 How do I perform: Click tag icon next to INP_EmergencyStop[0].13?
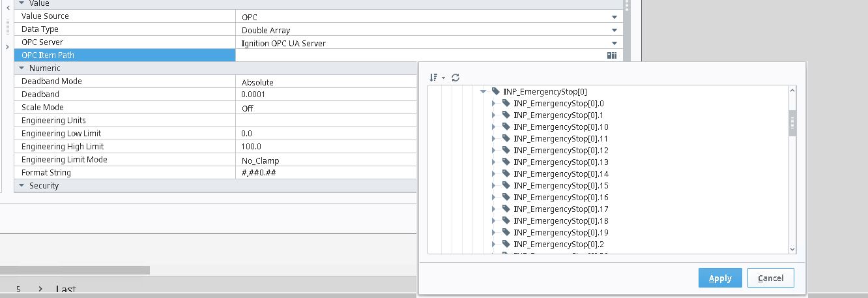pos(506,162)
